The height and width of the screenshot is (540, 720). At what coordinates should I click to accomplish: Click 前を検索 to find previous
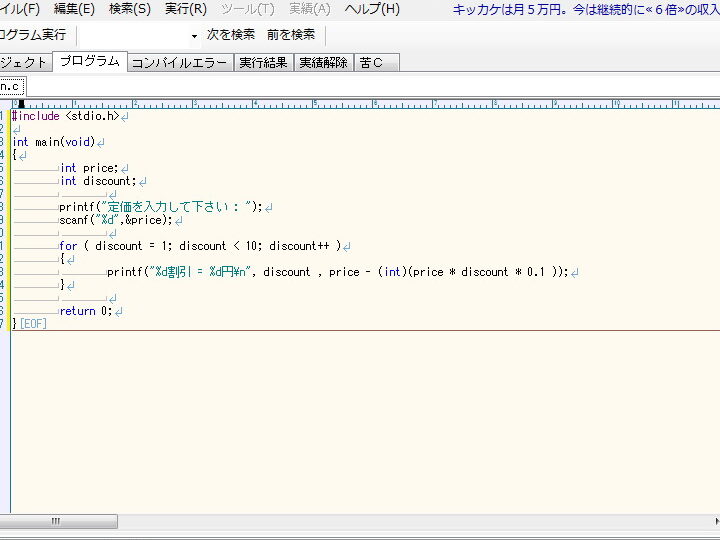coord(291,35)
